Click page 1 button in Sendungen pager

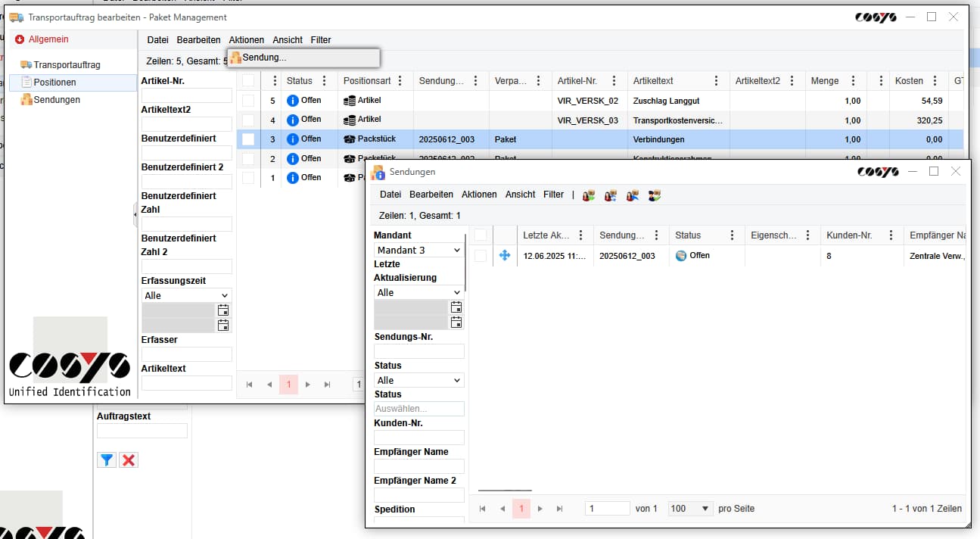point(521,509)
